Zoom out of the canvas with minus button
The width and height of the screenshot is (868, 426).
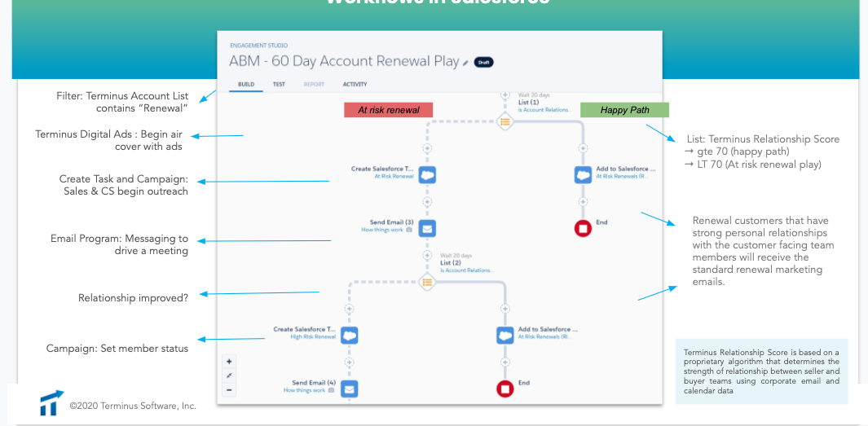[229, 390]
